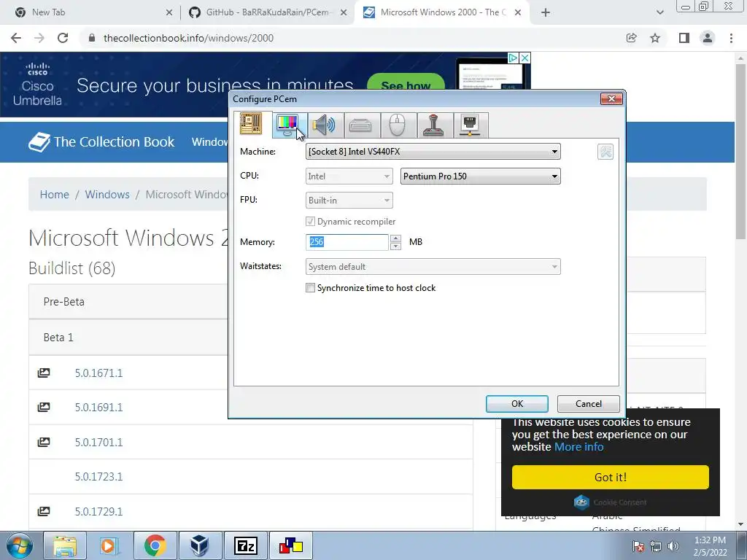Reload the current page
The width and height of the screenshot is (747, 560).
pyautogui.click(x=63, y=38)
